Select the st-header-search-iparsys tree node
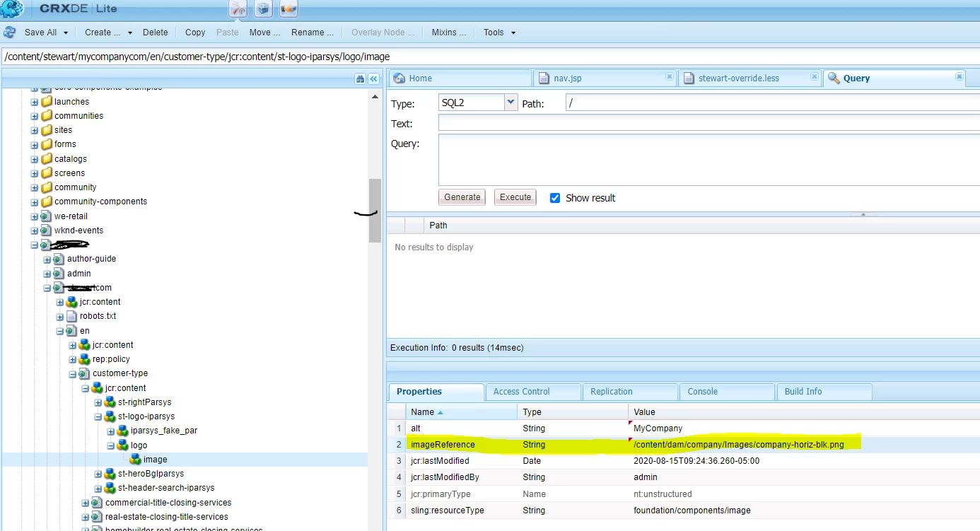 pos(166,488)
